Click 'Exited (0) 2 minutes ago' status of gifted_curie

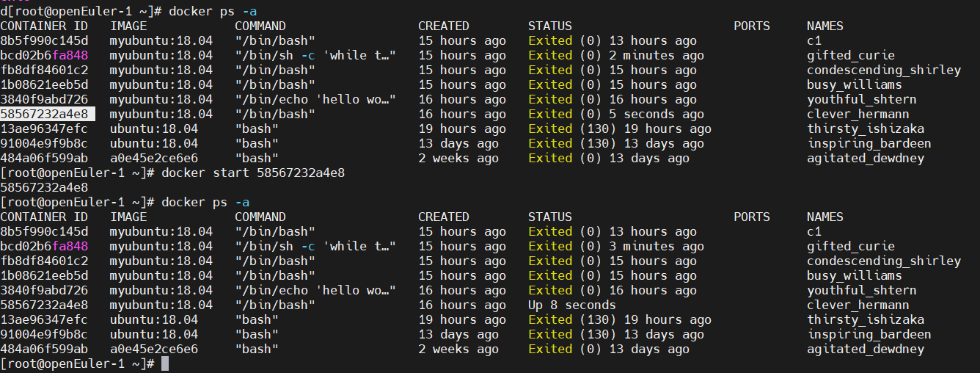pos(616,55)
